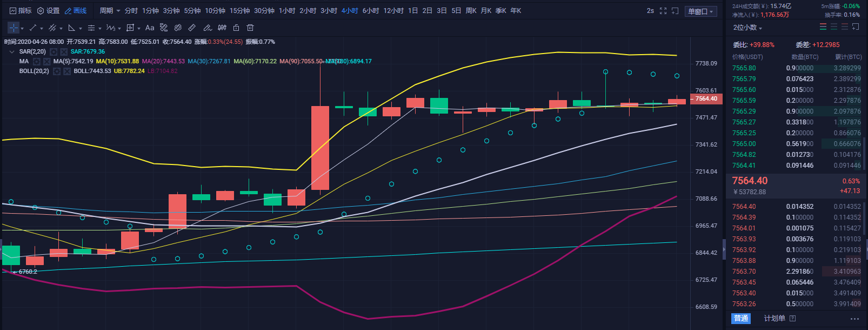868x330 pixels.
Task: Switch chart to 1分钟 interval
Action: coord(150,11)
